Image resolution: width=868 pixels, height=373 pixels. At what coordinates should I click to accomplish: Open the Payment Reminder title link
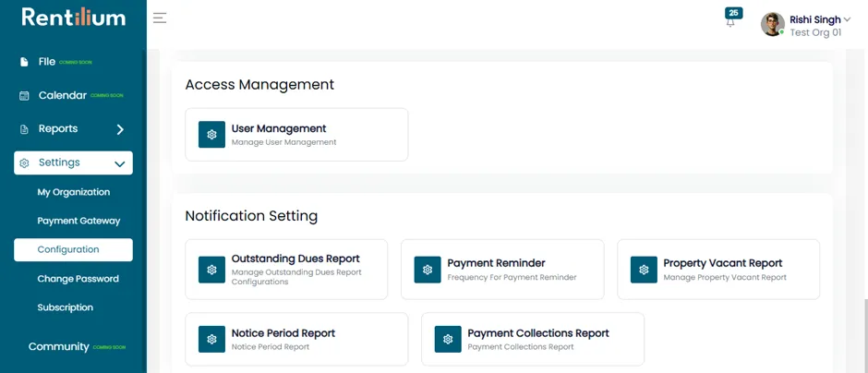pyautogui.click(x=496, y=263)
